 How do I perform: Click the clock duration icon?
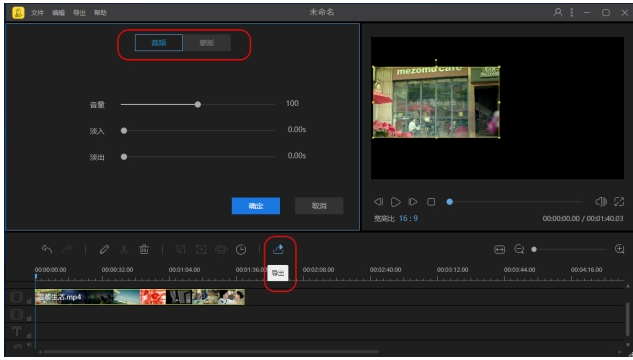pyautogui.click(x=241, y=249)
